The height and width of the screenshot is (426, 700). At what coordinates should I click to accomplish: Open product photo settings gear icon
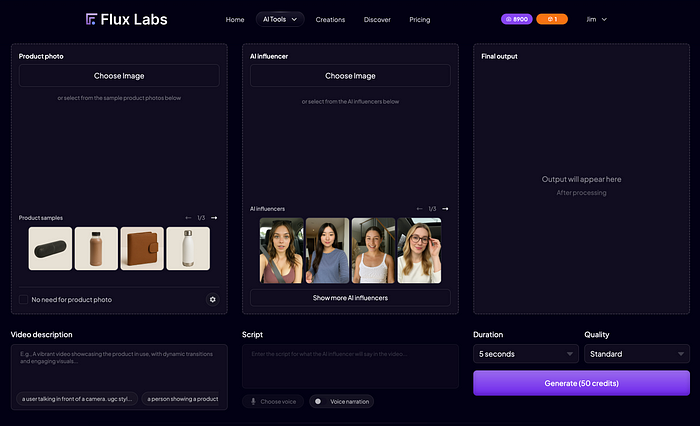pos(212,299)
